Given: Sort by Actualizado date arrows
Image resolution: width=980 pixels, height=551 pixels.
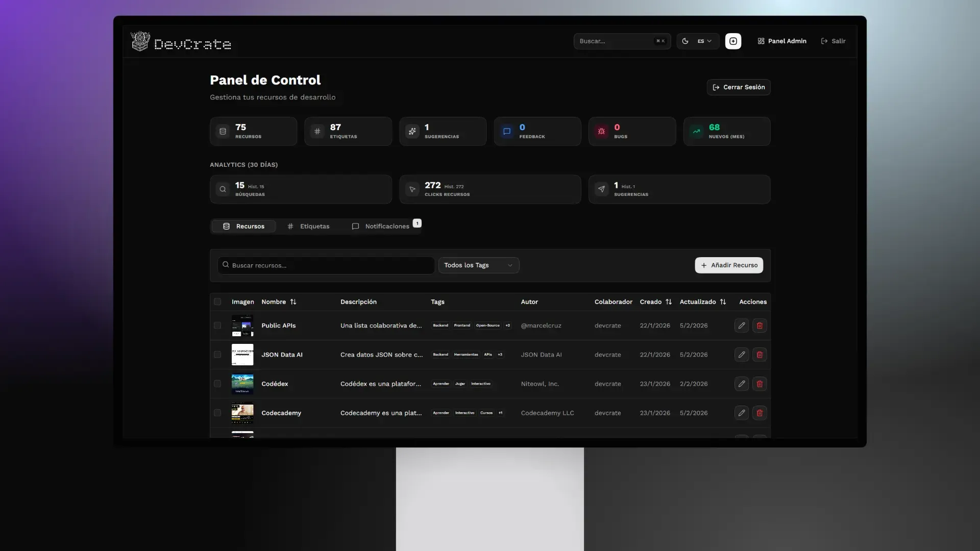Looking at the screenshot, I should (723, 302).
